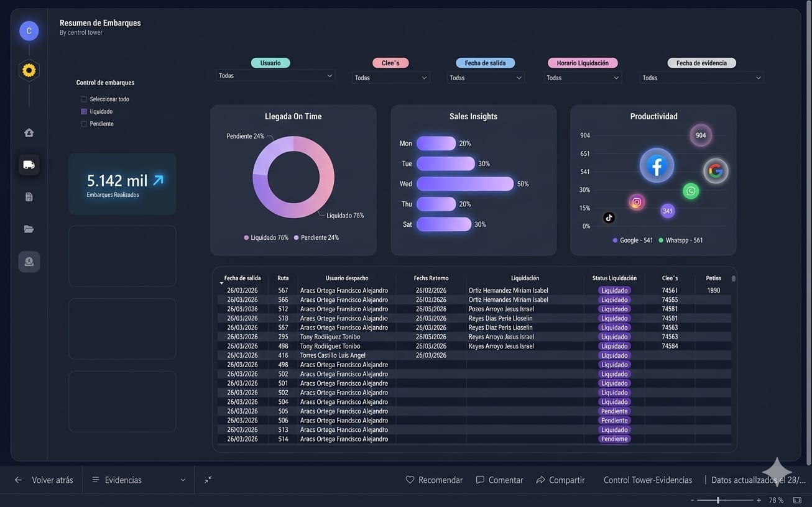Enable the Pendiente checkbox filter
Screen dimensions: 812x507
point(84,124)
